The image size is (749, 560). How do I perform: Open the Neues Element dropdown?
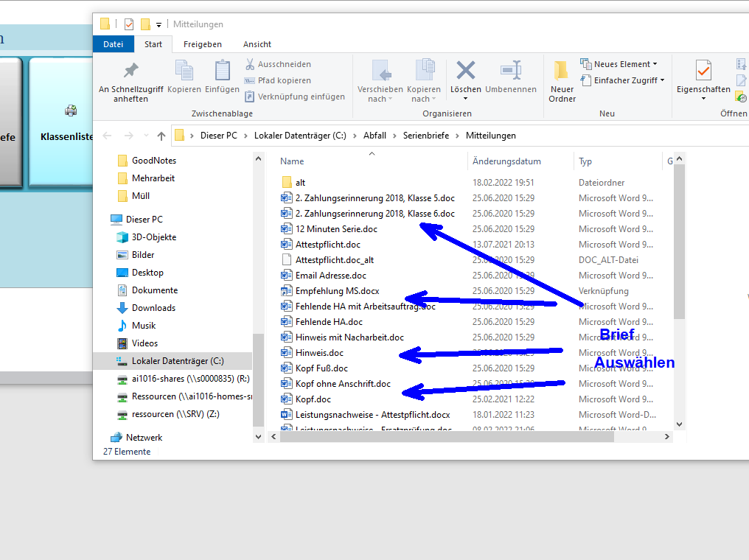(619, 64)
